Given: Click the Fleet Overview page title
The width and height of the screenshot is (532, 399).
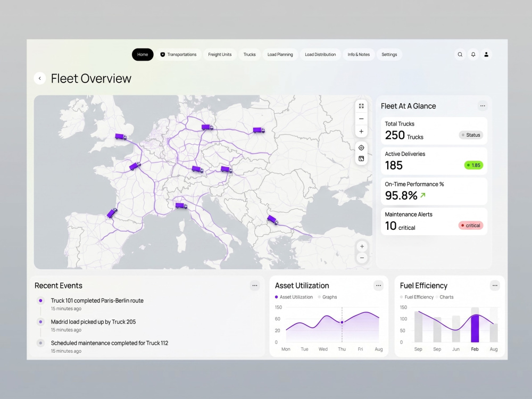Looking at the screenshot, I should tap(91, 78).
